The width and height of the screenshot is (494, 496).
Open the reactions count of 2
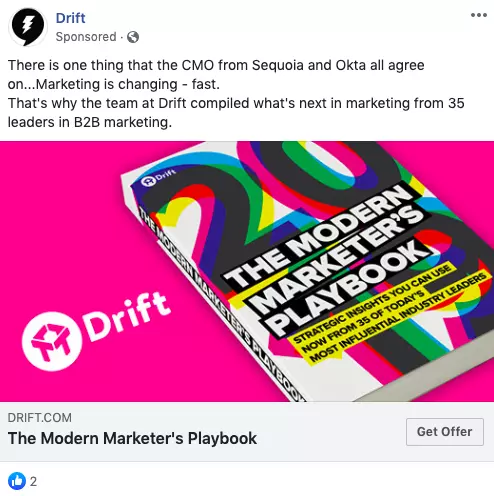click(x=33, y=482)
